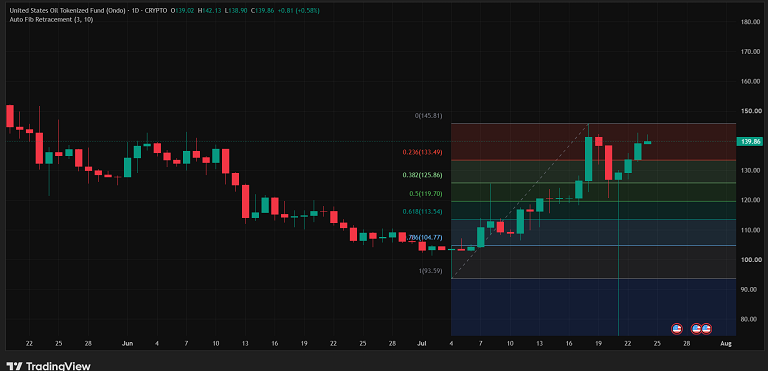This screenshot has height=371, width=768.
Task: Click the 120.00 price axis label
Action: coord(751,200)
